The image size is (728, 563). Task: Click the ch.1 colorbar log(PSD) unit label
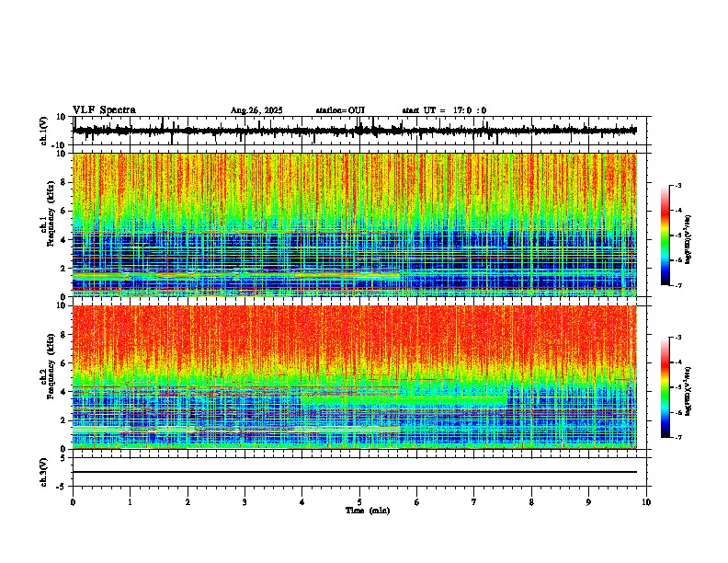688,240
